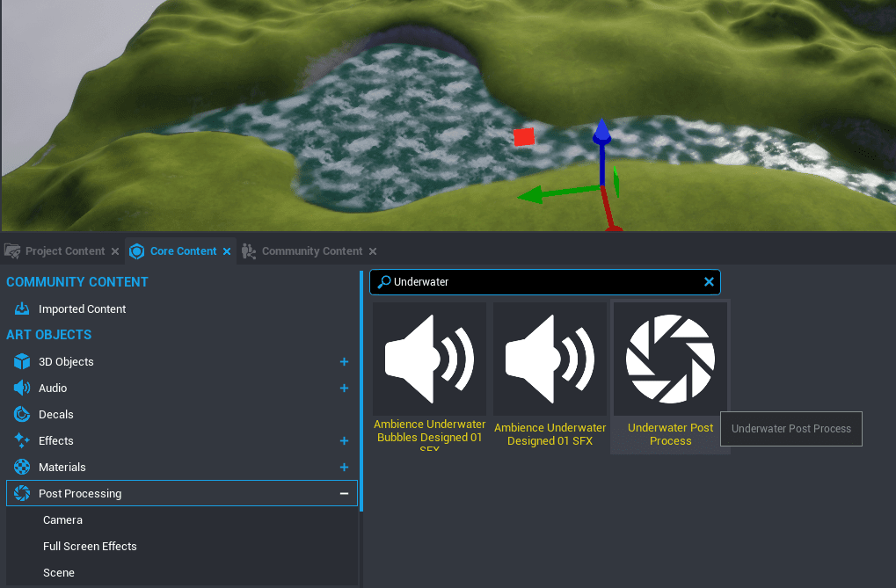Collapse Post Processing using the minus sign
The image size is (896, 588).
[344, 493]
